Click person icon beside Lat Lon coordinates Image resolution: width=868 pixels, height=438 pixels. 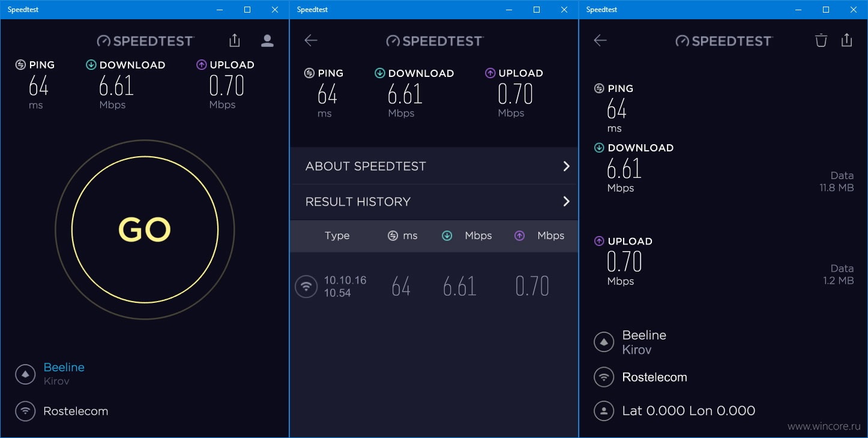[x=604, y=411]
